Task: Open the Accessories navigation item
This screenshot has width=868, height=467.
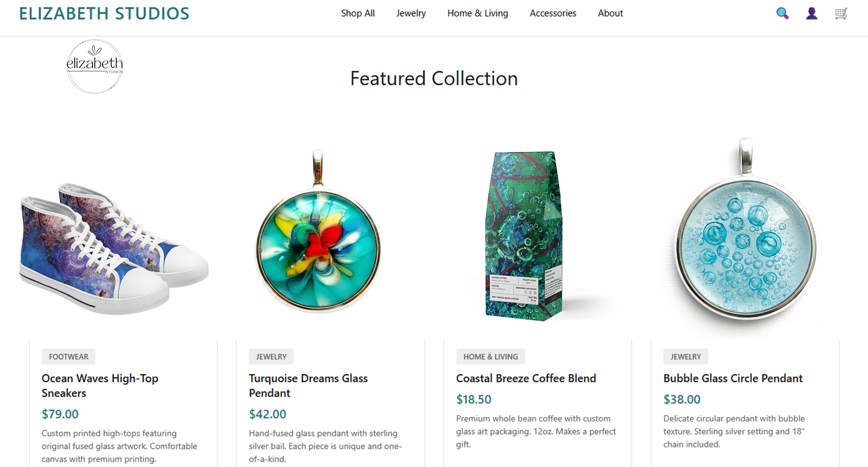Action: (553, 13)
